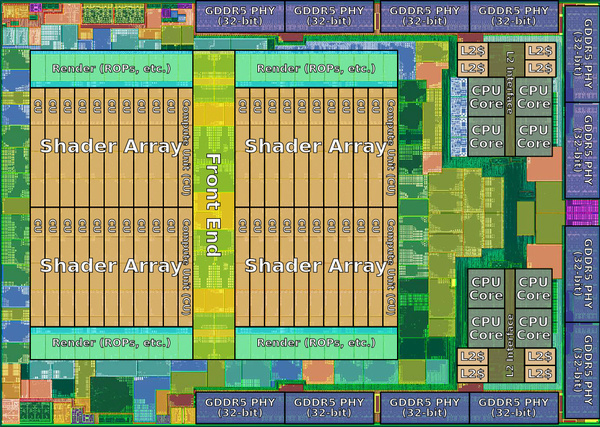Image resolution: width=600 pixels, height=427 pixels.
Task: Click the bottom-right Shader Array label
Action: (316, 266)
